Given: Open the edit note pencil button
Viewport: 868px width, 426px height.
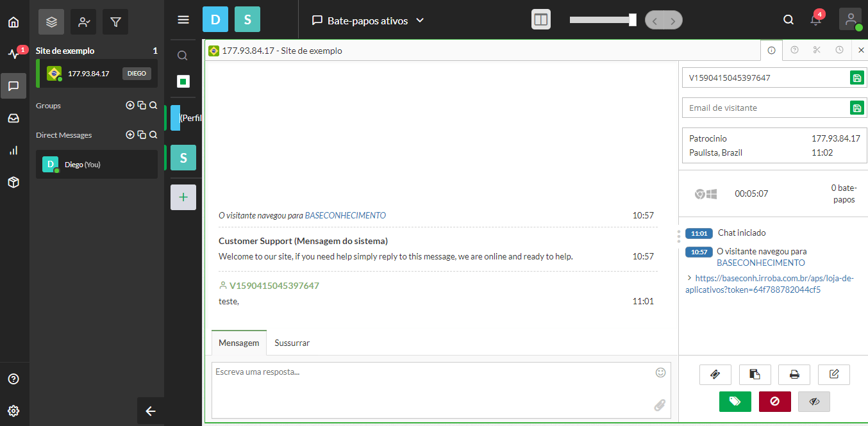Looking at the screenshot, I should coord(833,375).
